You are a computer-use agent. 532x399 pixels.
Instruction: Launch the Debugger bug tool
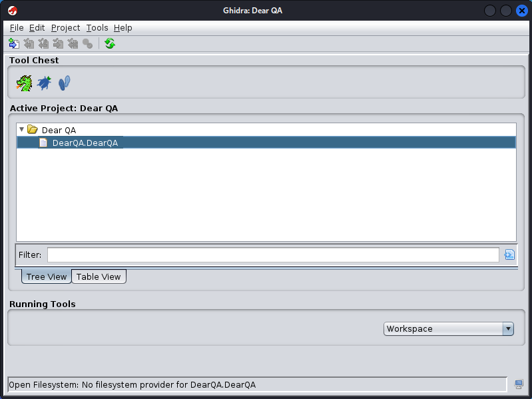click(44, 83)
